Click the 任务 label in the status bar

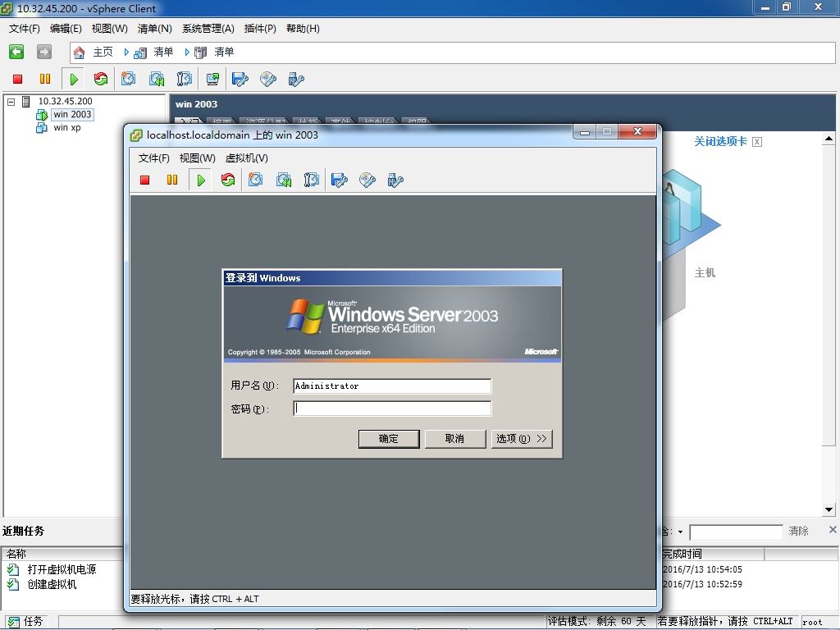(x=33, y=622)
